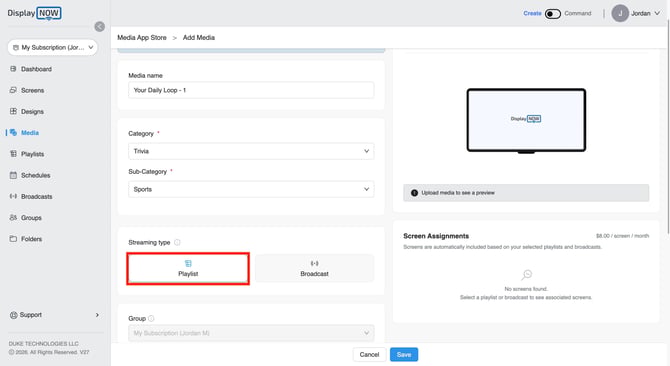Collapse the sidebar with the round arrow button
This screenshot has width=670, height=366.
tap(100, 27)
